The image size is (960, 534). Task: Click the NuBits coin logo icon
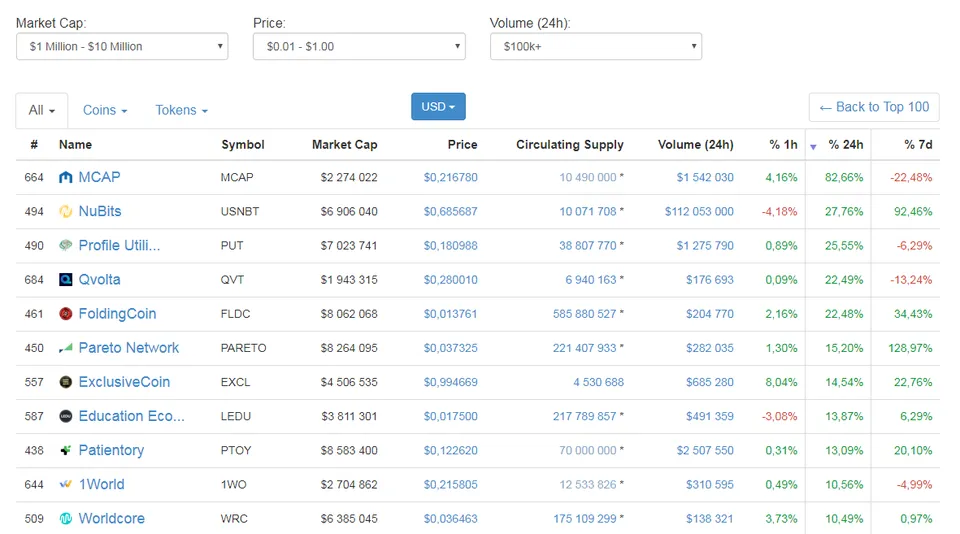click(66, 212)
